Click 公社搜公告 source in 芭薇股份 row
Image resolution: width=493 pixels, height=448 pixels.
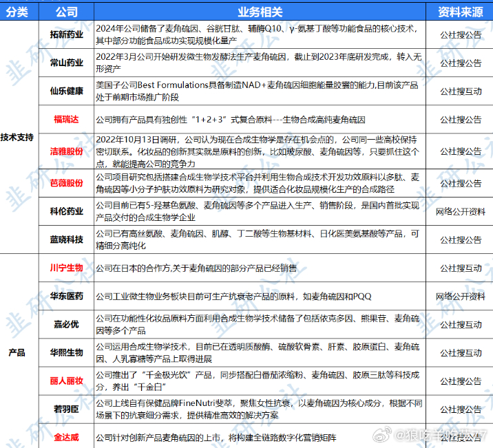pyautogui.click(x=461, y=184)
